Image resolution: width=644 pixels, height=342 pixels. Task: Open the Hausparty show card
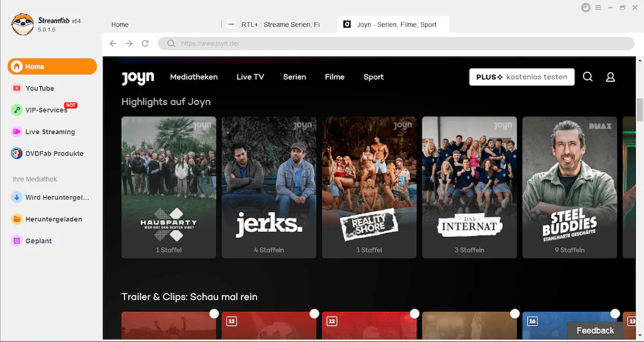pyautogui.click(x=169, y=187)
